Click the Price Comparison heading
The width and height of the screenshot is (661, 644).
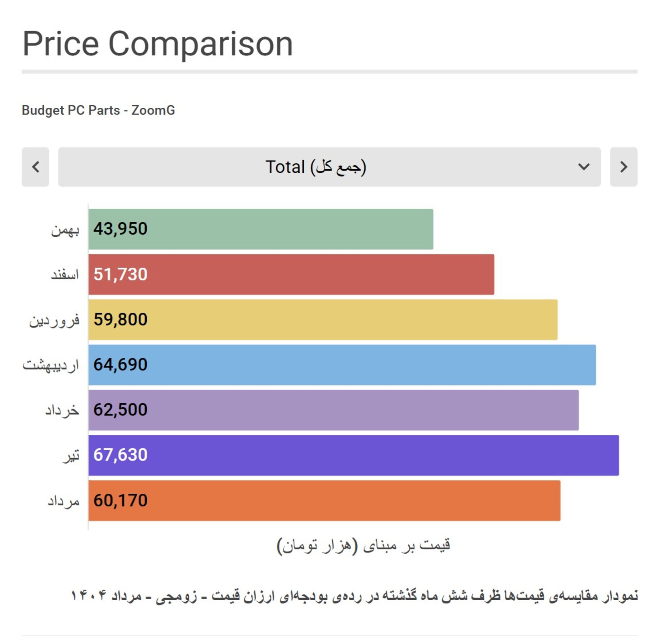158,44
